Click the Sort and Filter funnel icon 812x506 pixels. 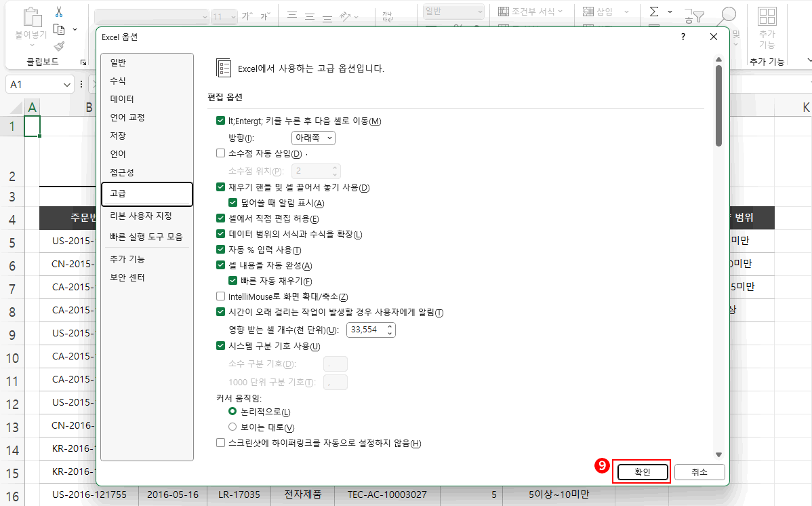coord(694,16)
